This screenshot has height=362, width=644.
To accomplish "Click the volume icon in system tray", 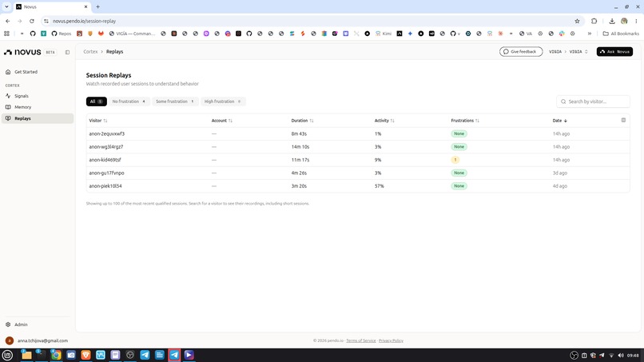I will pyautogui.click(x=621, y=356).
